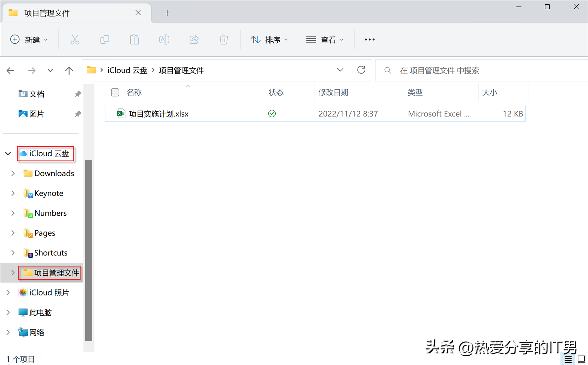This screenshot has height=365, width=588.
Task: Open the 排序 sort dropdown
Action: click(269, 40)
